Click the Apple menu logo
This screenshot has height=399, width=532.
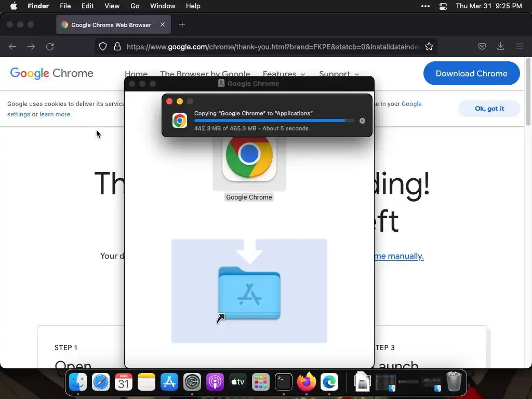click(x=14, y=6)
